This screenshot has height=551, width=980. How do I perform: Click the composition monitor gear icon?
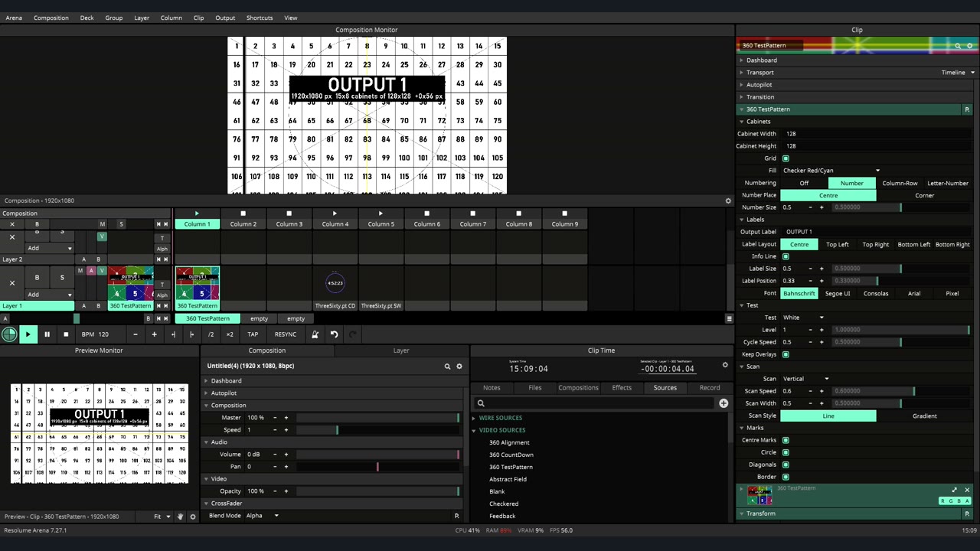(x=728, y=201)
